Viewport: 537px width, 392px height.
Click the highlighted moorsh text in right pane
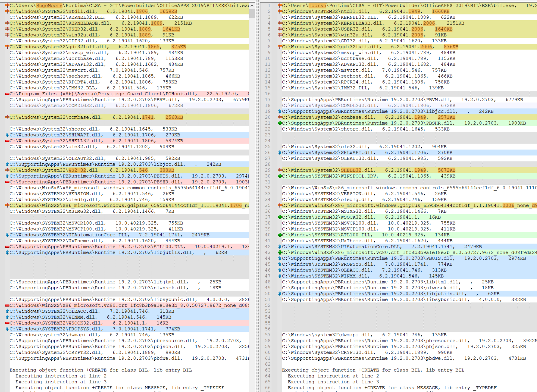click(x=317, y=5)
